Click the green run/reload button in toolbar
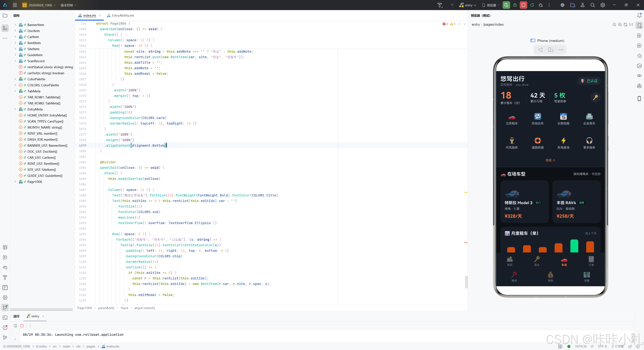Image resolution: width=644 pixels, height=350 pixels. tap(506, 5)
